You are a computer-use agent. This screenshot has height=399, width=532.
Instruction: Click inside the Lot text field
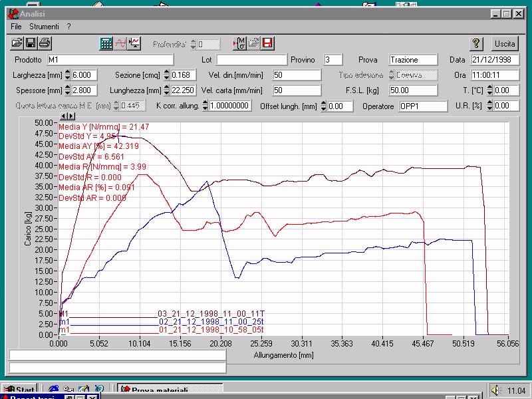[x=251, y=60]
